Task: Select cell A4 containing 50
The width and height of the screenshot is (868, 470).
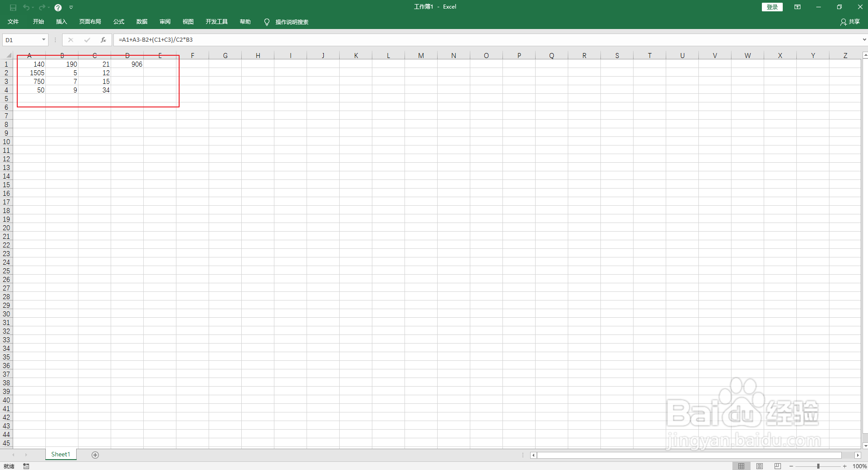Action: coord(29,90)
